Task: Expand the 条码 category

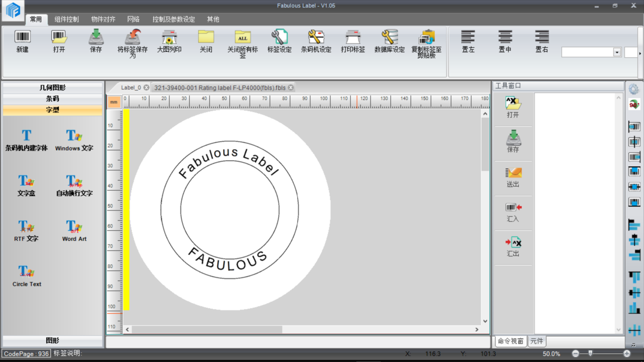Action: pos(52,99)
